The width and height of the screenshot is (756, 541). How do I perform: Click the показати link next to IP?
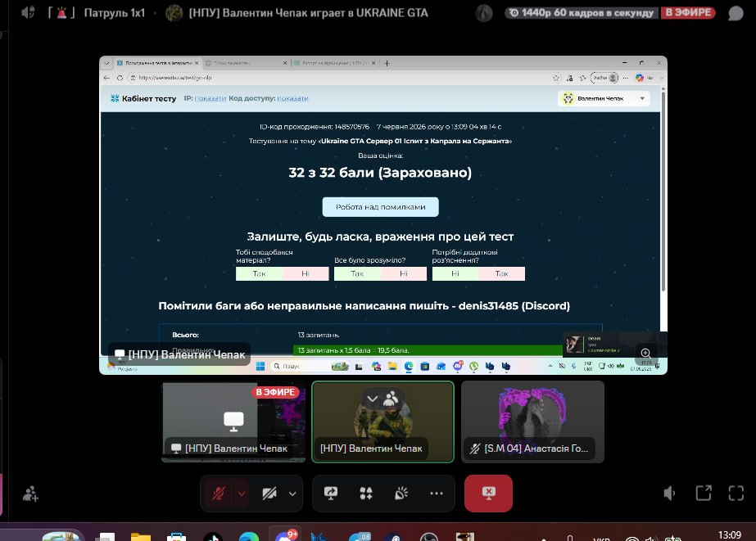tap(211, 98)
